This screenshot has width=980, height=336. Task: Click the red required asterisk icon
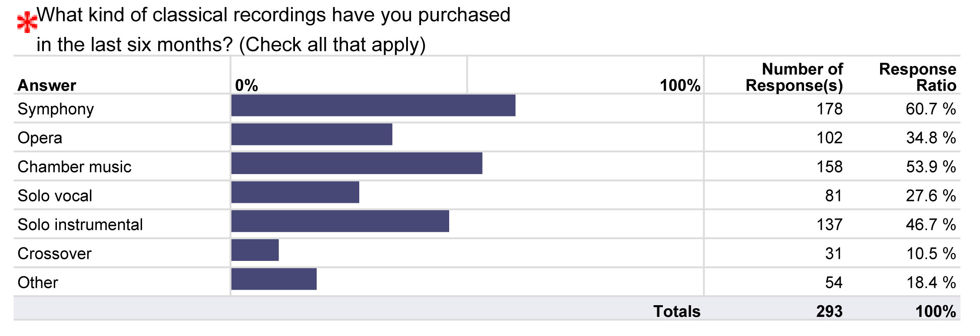tap(27, 23)
